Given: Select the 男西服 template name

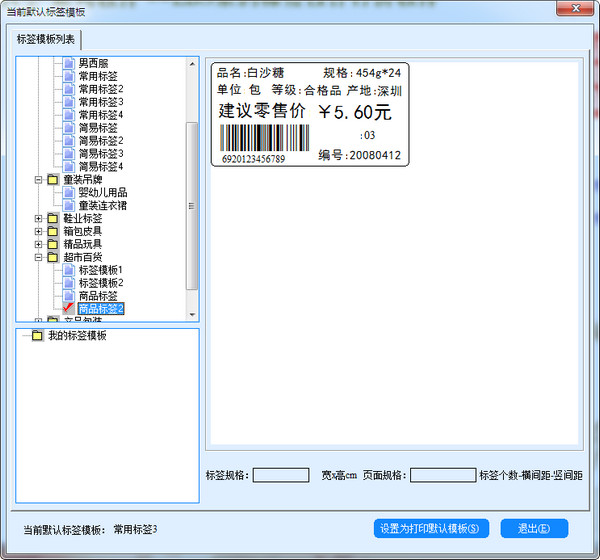Looking at the screenshot, I should click(x=93, y=63).
